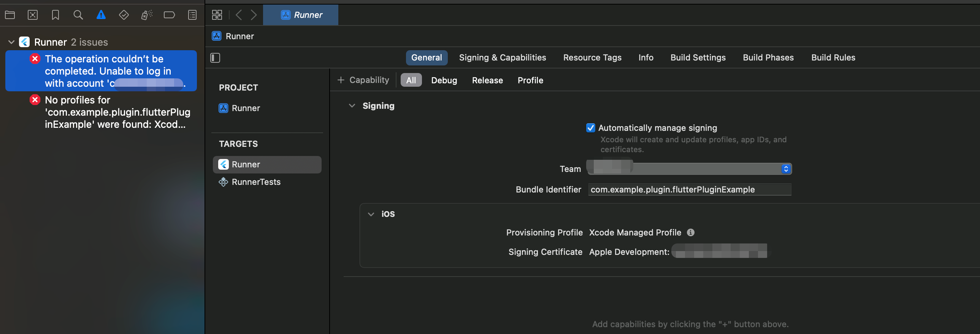Open the Report navigator icon
The image size is (980, 334).
tap(192, 15)
